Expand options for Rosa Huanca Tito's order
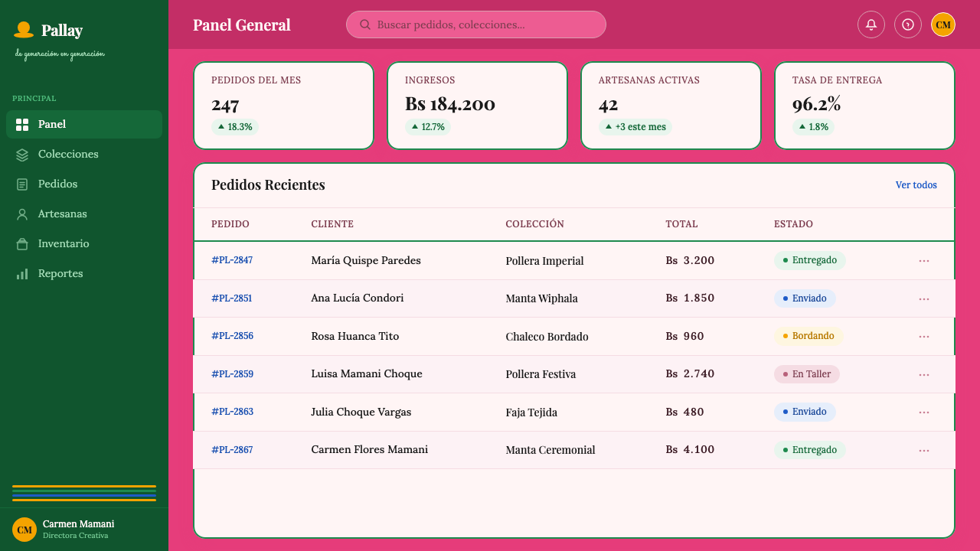980x551 pixels. (924, 337)
